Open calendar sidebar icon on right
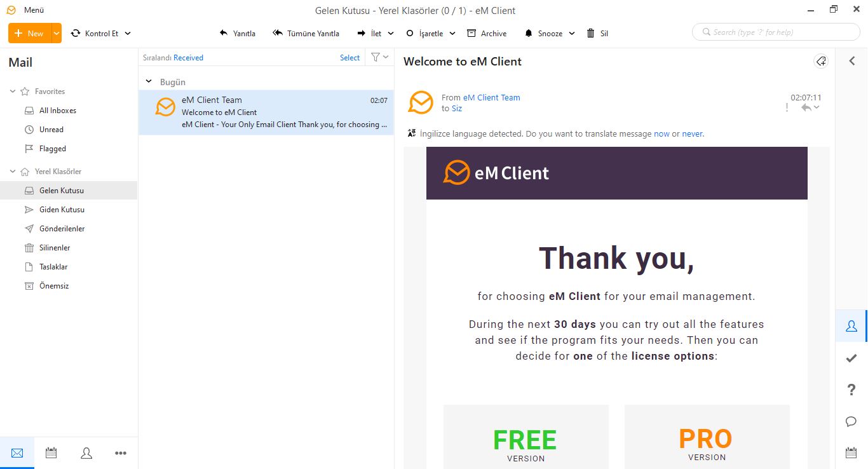Viewport: 868px width, 469px height. tap(851, 453)
